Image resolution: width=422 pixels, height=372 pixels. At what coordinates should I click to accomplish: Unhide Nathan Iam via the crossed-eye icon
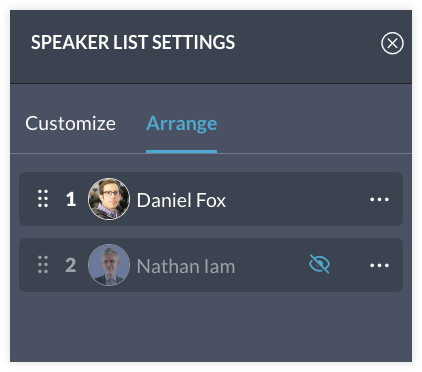point(319,264)
